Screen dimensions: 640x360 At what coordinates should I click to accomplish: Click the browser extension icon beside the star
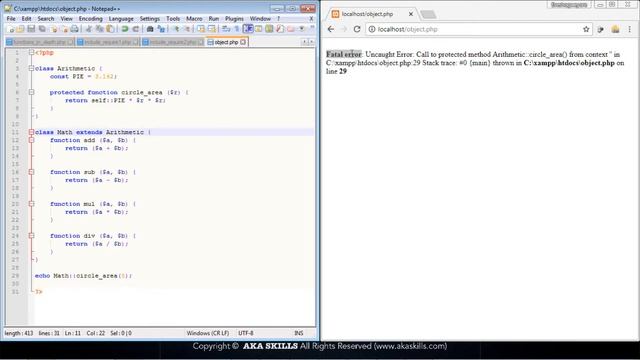click(600, 29)
